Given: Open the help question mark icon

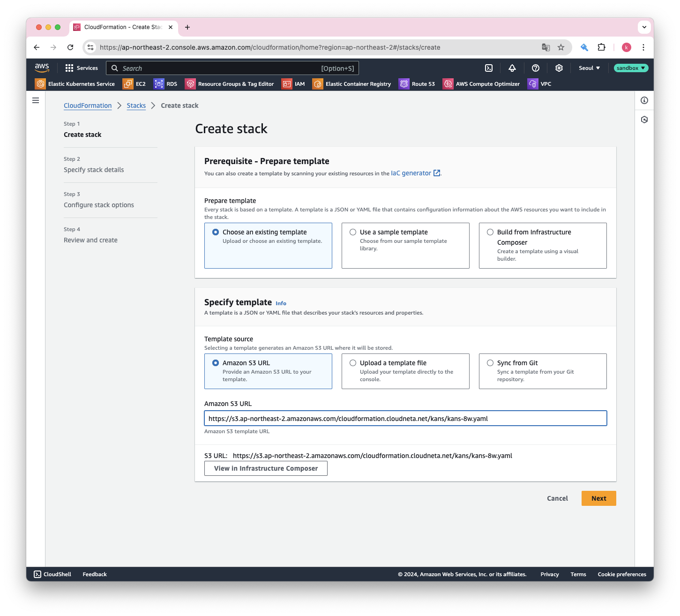Looking at the screenshot, I should pos(536,68).
